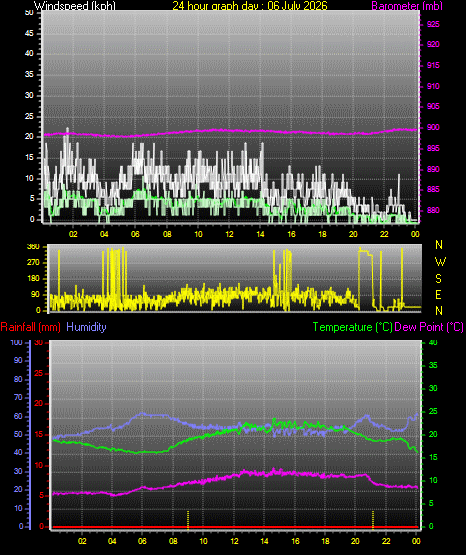Screen dimensions: 466x555
Task: Click the 06 hour label on bottom chart
Action: tap(142, 541)
